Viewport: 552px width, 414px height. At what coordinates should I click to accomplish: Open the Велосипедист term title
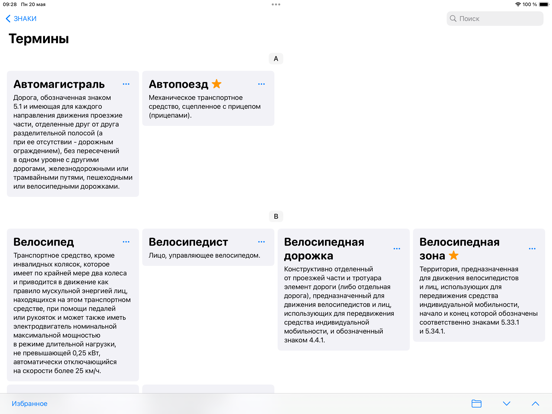188,242
